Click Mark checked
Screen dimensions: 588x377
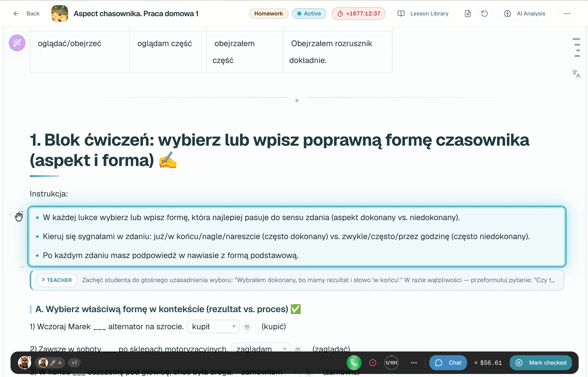click(541, 362)
